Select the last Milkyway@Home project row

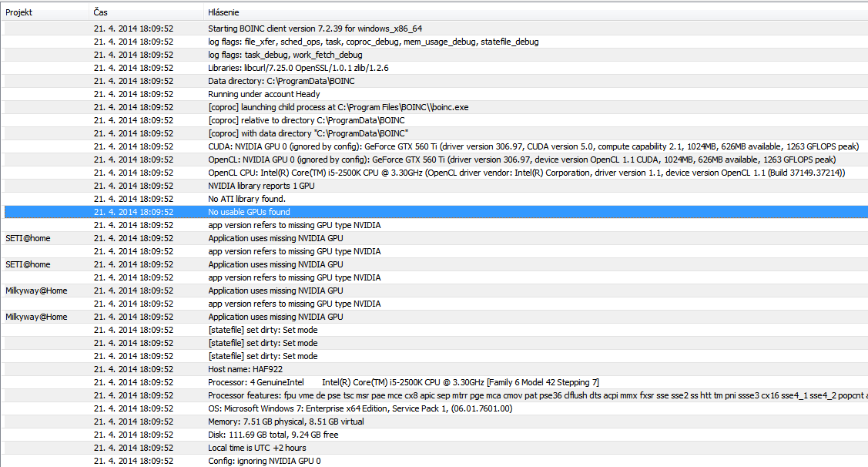36,317
